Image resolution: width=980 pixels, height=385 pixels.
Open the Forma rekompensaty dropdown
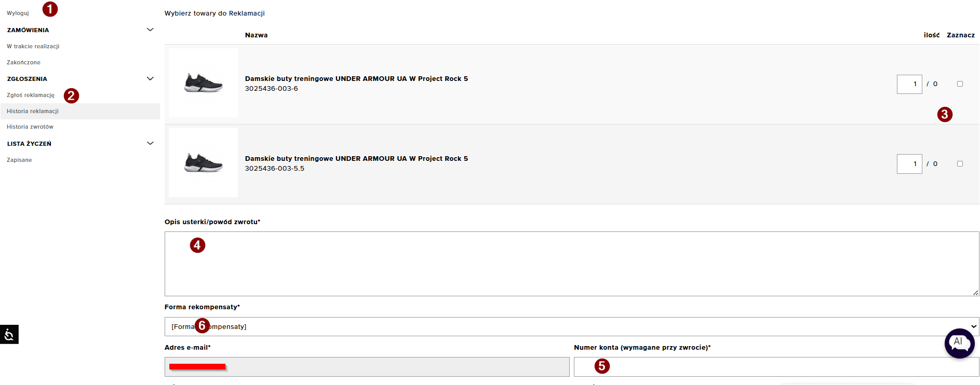[x=571, y=327]
